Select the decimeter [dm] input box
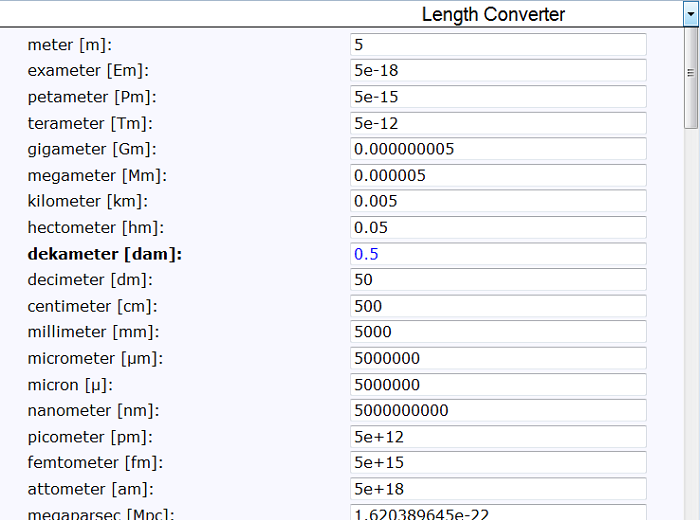The width and height of the screenshot is (700, 520). coord(498,280)
